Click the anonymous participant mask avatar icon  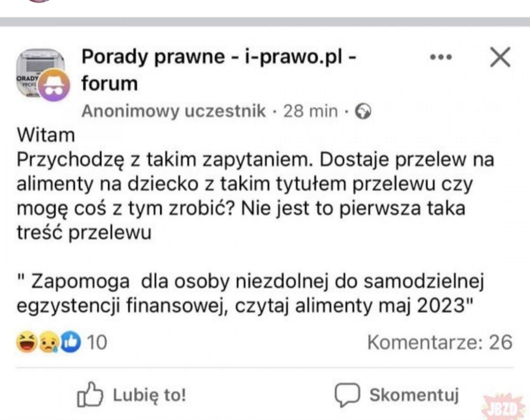(54, 85)
